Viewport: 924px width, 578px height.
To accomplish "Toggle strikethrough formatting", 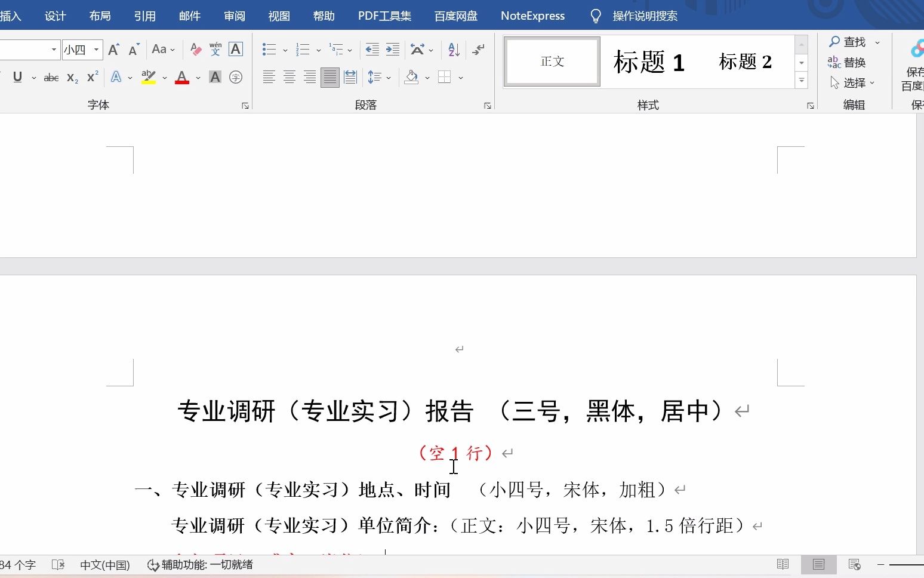I will tap(51, 77).
